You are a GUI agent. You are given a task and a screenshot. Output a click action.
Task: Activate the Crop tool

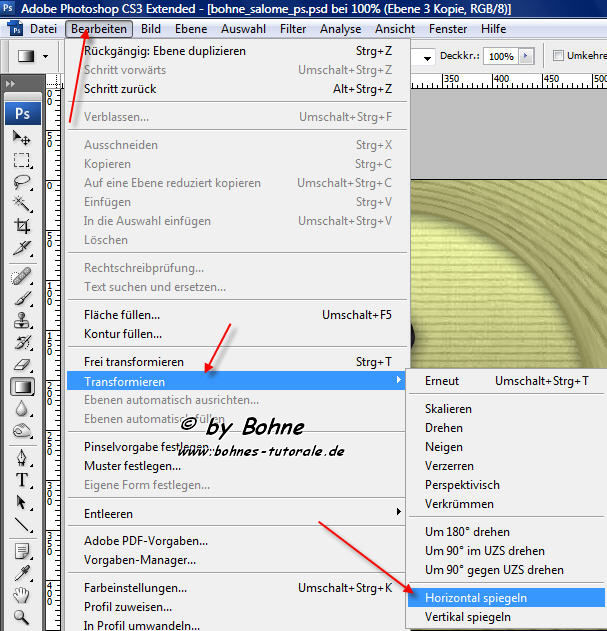(x=22, y=226)
